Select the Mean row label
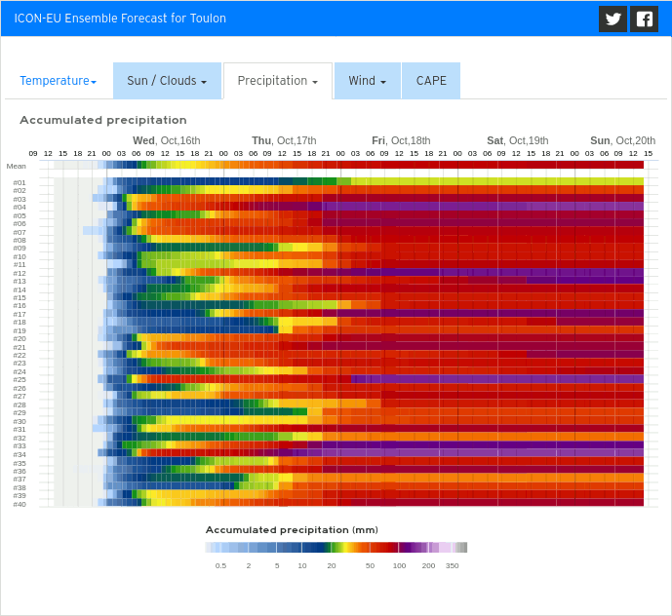 [x=17, y=167]
